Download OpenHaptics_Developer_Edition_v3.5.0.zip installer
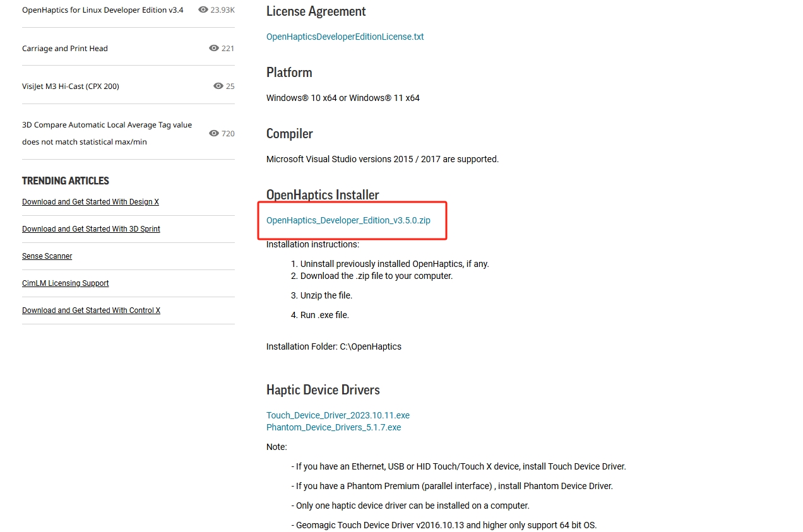 [348, 220]
